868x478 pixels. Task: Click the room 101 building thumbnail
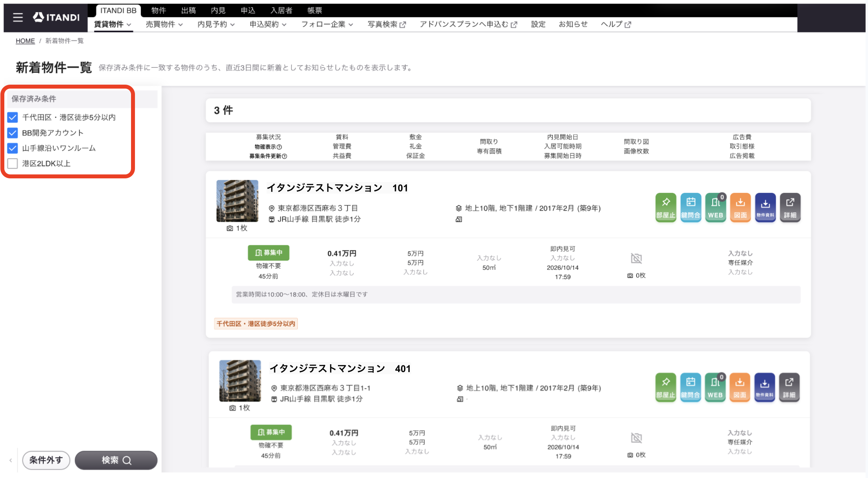coord(237,201)
